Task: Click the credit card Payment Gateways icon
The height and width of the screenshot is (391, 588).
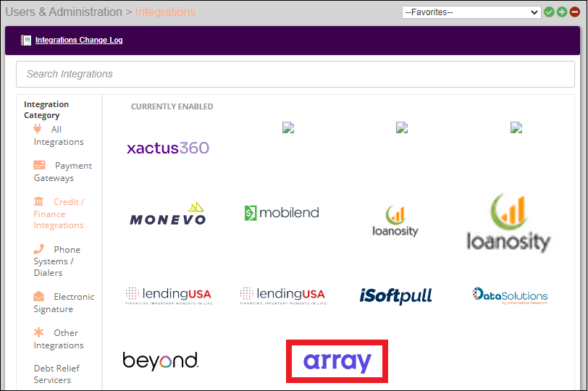Action: pos(39,165)
